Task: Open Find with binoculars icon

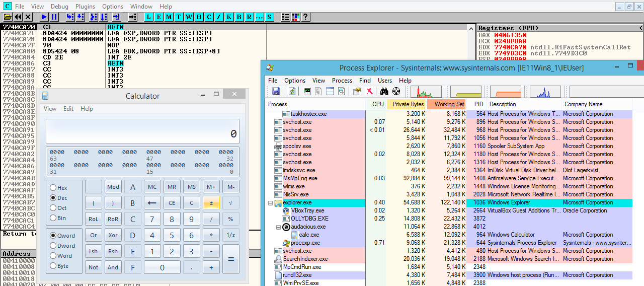Action: click(x=384, y=91)
